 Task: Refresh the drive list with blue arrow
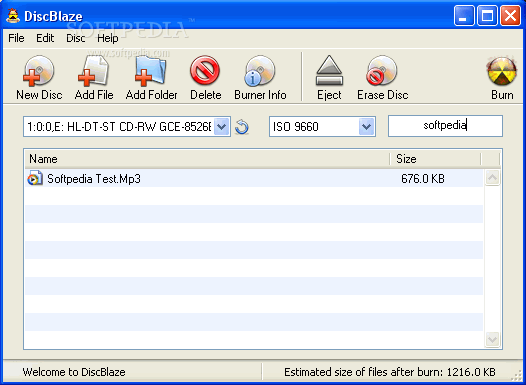(242, 127)
